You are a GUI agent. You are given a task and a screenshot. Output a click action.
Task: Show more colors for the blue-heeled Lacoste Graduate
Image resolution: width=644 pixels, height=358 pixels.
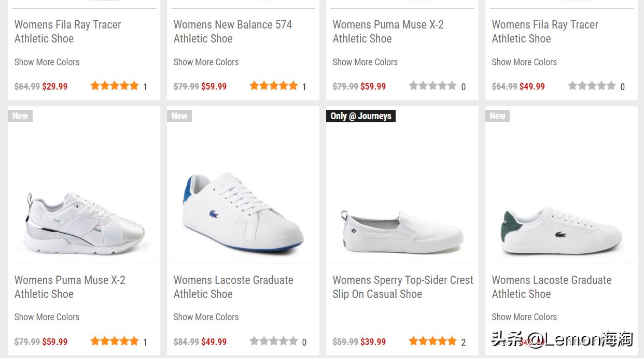click(206, 317)
